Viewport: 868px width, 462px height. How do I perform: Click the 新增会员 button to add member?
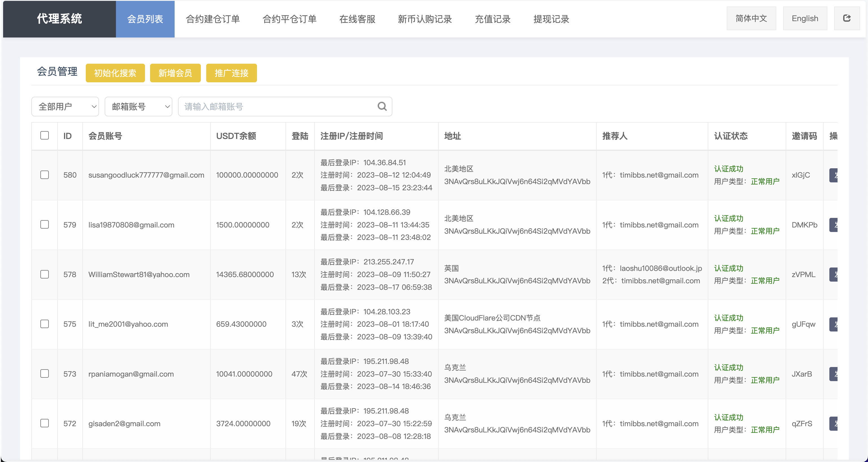pos(175,73)
